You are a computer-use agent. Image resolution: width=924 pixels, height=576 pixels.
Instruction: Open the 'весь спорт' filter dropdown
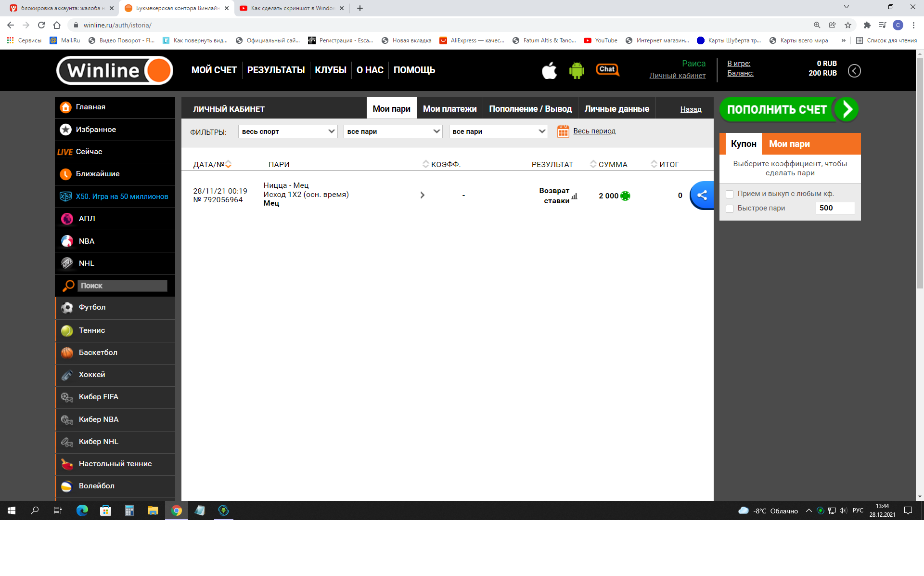(x=288, y=131)
